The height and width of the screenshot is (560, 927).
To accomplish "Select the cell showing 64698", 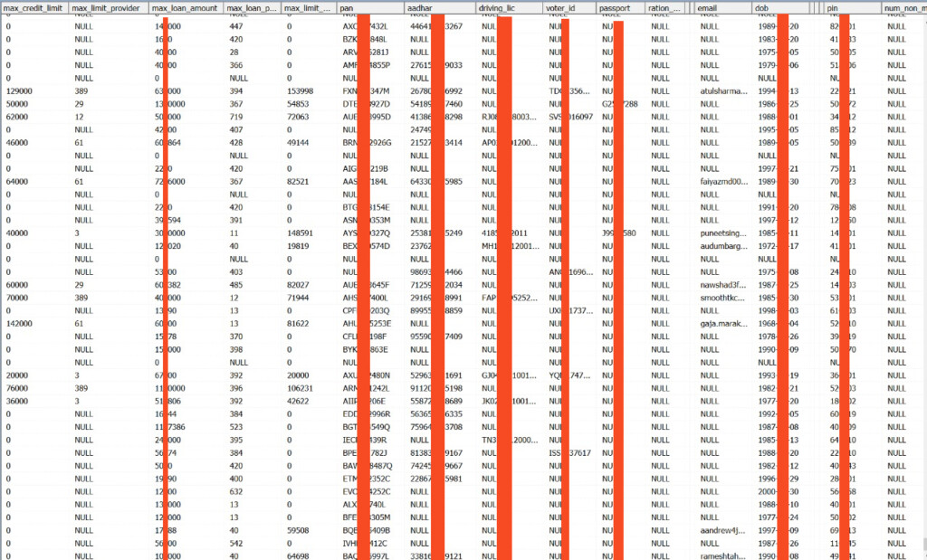I will tap(298, 556).
